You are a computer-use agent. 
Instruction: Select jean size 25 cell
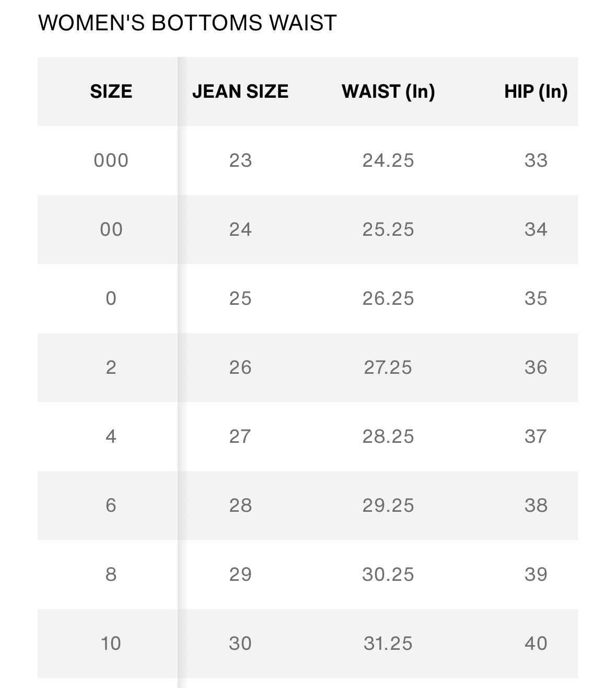[240, 299]
